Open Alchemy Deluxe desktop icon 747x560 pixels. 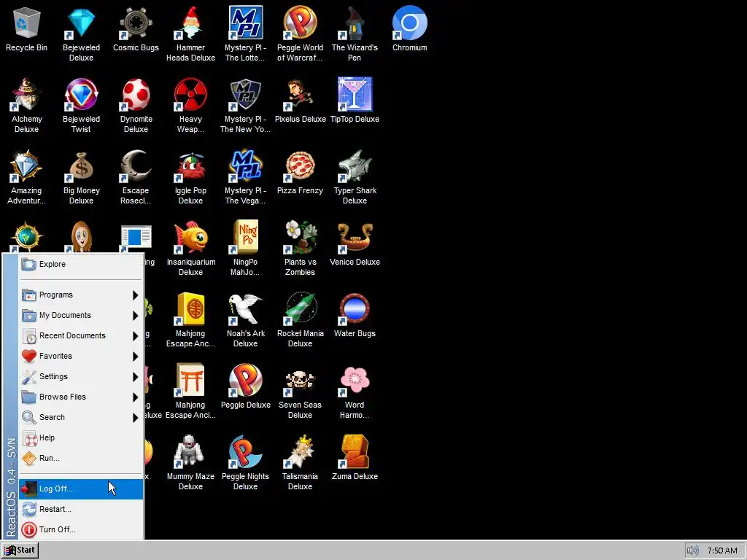[x=26, y=94]
